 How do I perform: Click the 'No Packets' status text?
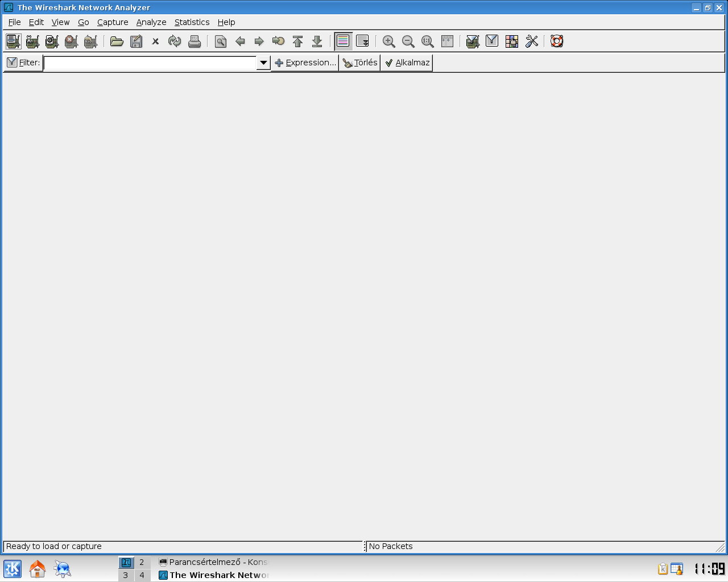(391, 546)
